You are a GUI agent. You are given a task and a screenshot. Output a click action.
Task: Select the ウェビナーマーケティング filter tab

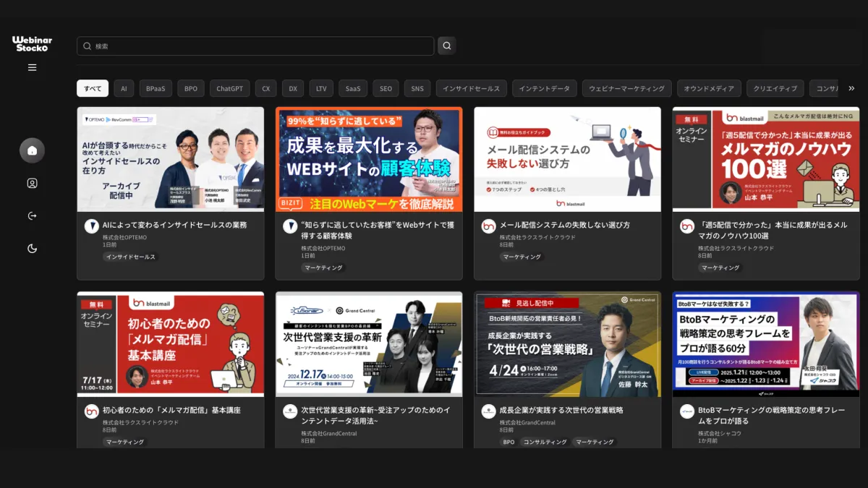[x=626, y=88]
